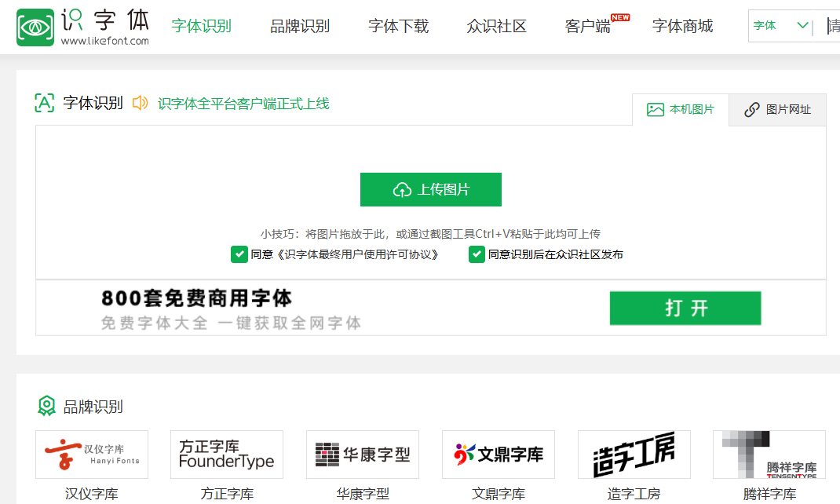840x504 pixels.
Task: Click the 识字体 eye logo icon
Action: [x=35, y=27]
